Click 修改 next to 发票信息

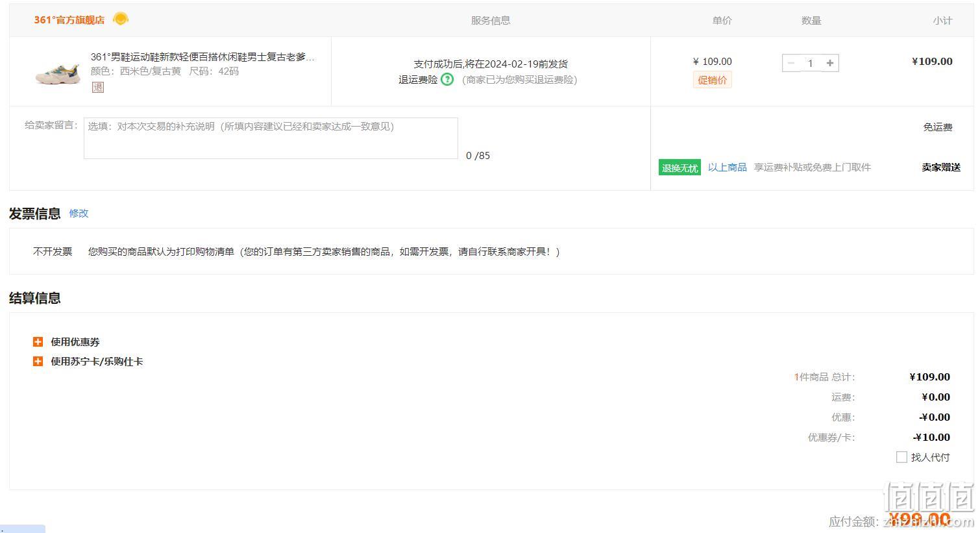(79, 213)
